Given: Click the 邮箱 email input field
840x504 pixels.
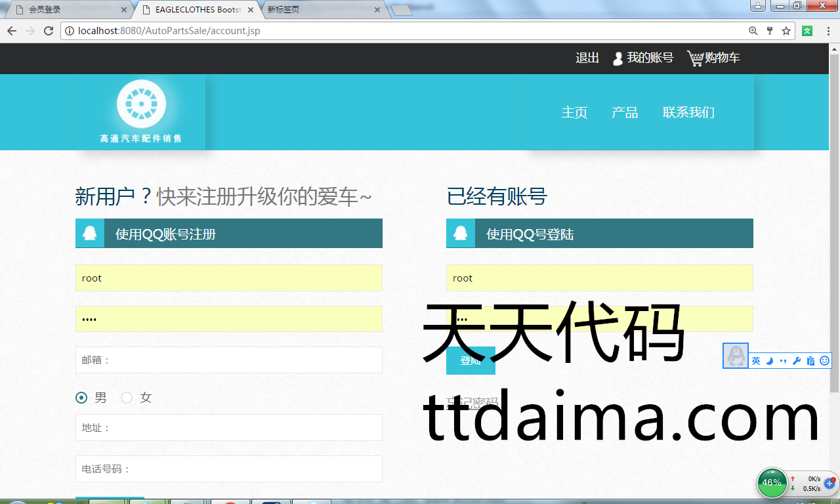Looking at the screenshot, I should (228, 360).
